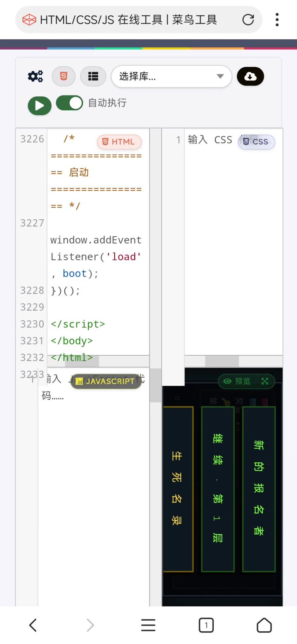Click the cloud download button

click(x=250, y=76)
